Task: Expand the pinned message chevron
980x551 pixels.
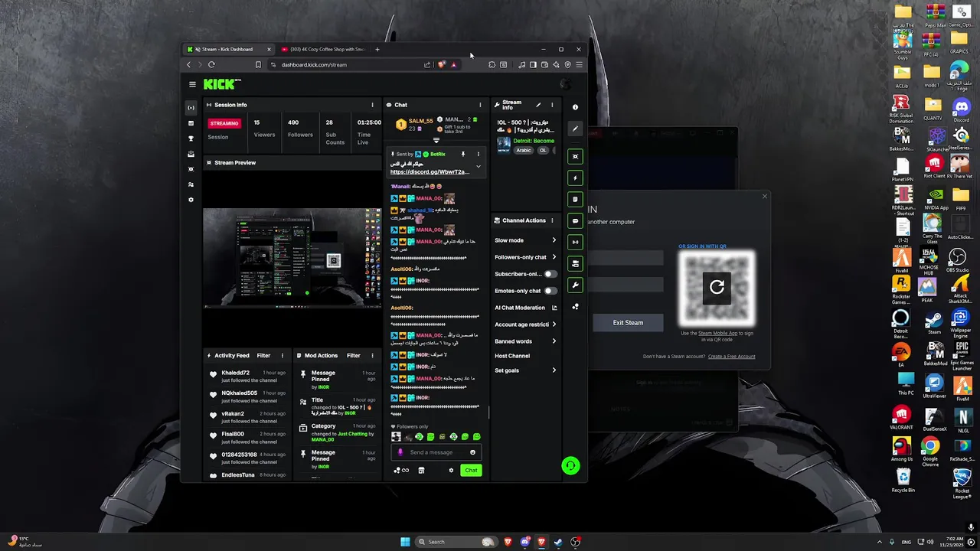Action: pyautogui.click(x=479, y=166)
